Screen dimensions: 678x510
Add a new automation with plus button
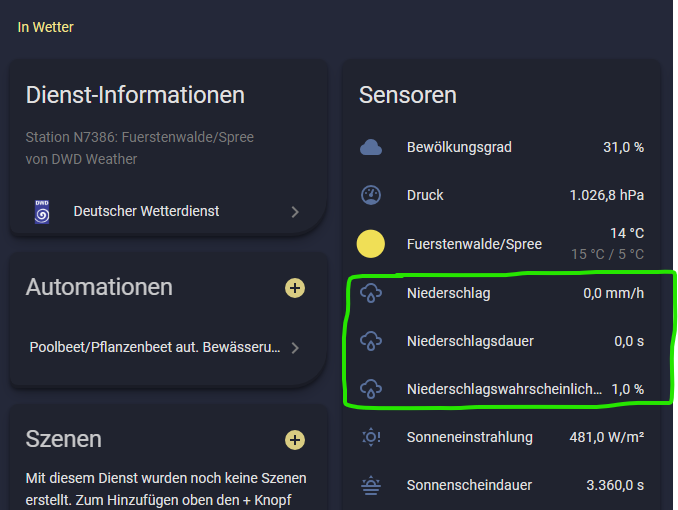[295, 288]
